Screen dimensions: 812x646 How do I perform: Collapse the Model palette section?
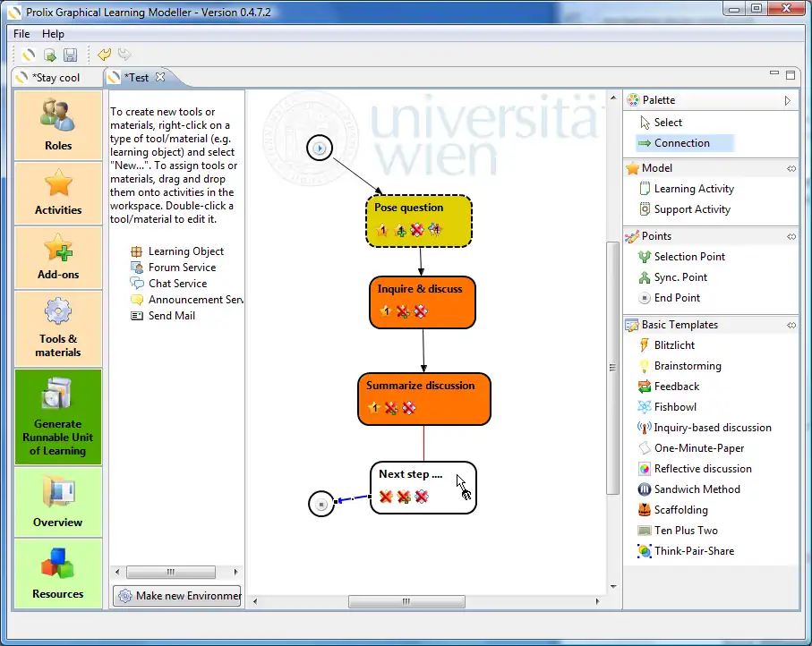coord(791,168)
